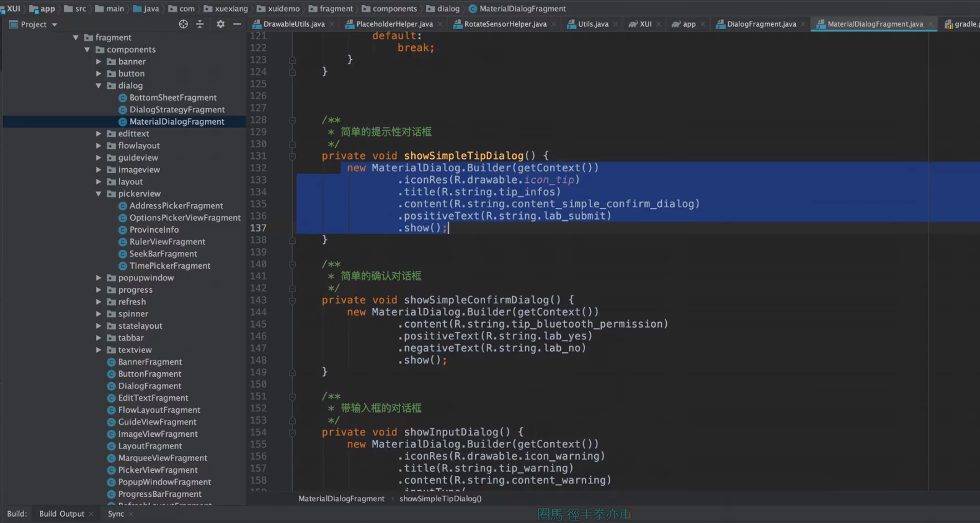Click the locate-in-project target icon
This screenshot has height=523, width=980.
(x=183, y=24)
